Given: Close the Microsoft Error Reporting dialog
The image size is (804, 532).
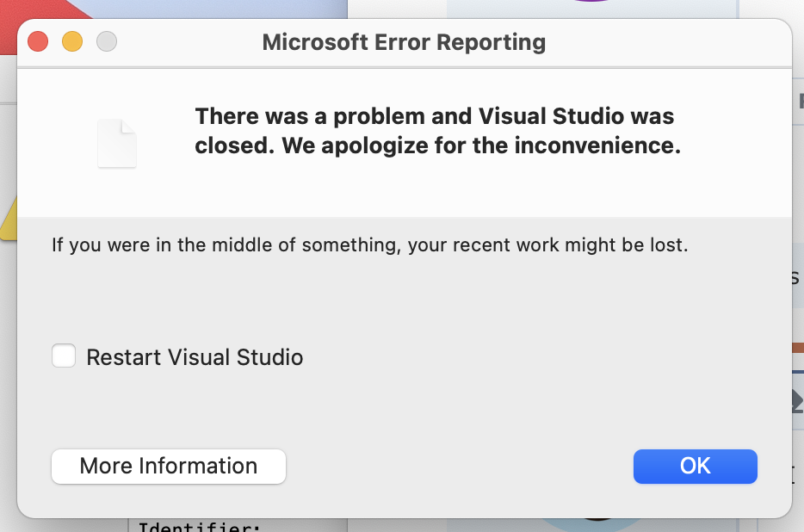Looking at the screenshot, I should point(38,41).
